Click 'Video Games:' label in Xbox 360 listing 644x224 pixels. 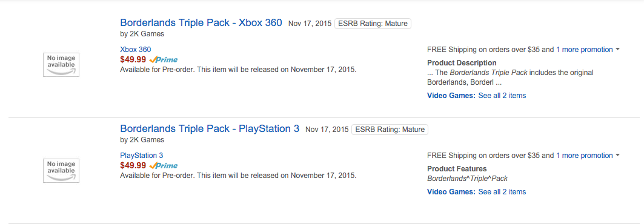point(451,96)
